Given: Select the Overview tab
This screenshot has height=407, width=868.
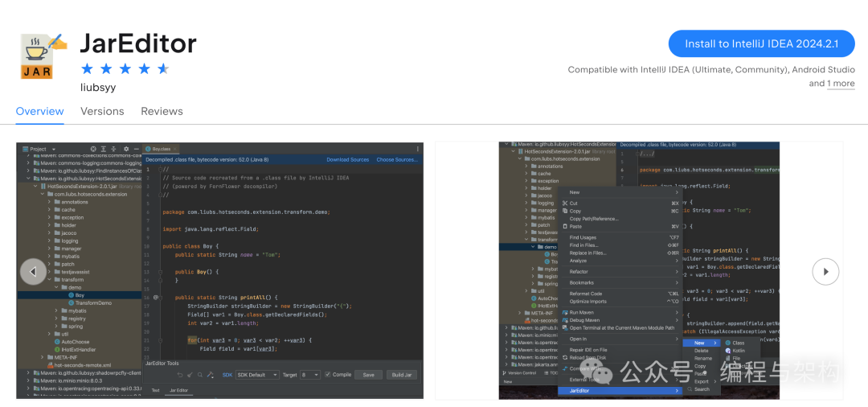Looking at the screenshot, I should click(40, 111).
